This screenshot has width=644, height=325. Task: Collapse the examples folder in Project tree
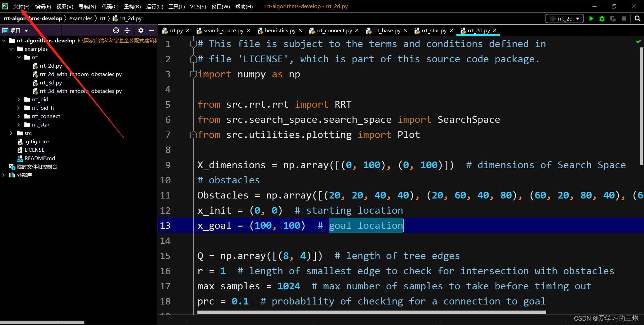click(11, 49)
